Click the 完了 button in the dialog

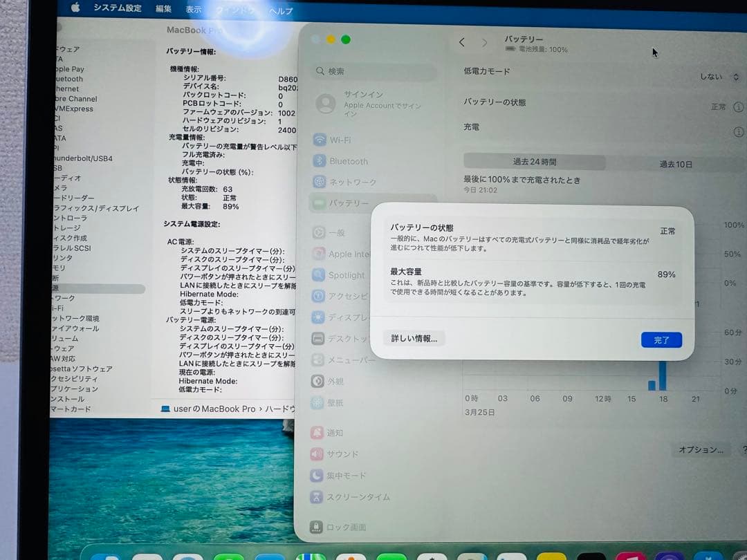click(x=661, y=340)
